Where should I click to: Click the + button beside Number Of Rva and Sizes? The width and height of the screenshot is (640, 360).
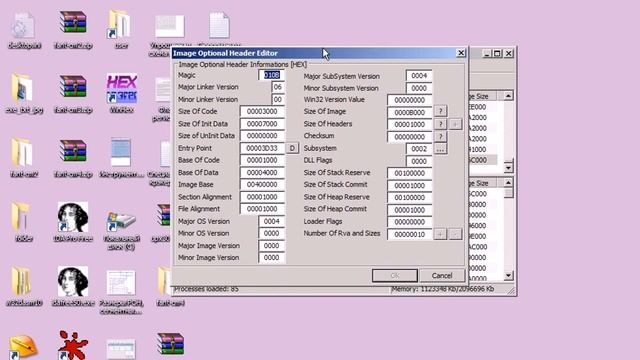click(x=440, y=234)
